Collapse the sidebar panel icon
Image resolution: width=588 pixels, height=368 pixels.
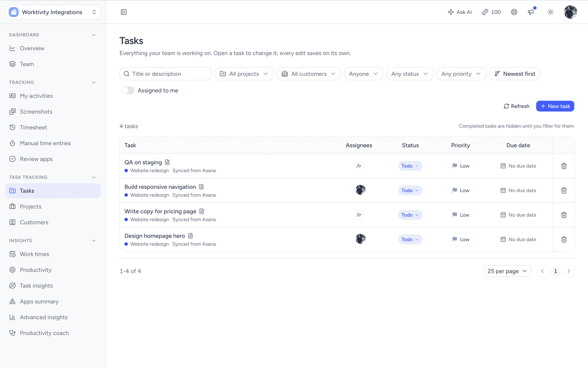[x=123, y=12]
